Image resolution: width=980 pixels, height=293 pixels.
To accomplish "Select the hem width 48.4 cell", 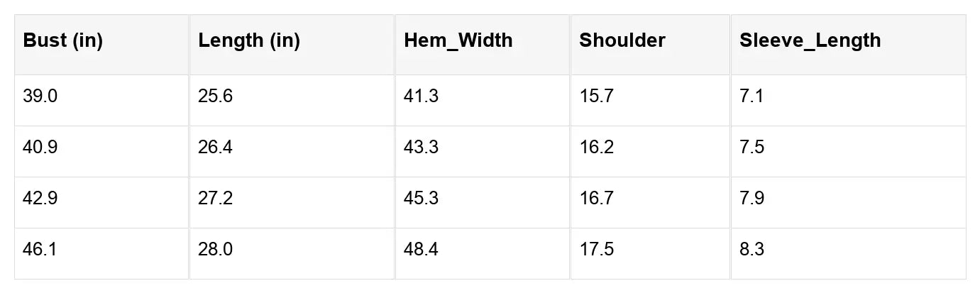I will (x=421, y=250).
